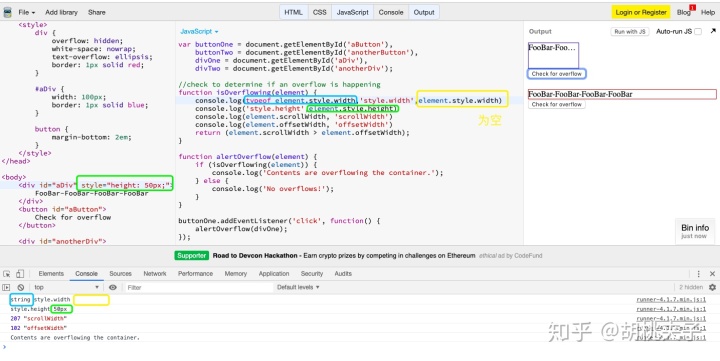This screenshot has height=361, width=720.
Task: Click the 'return (element.scrollWidth > element.offsetWidth);' line
Action: click(x=302, y=133)
